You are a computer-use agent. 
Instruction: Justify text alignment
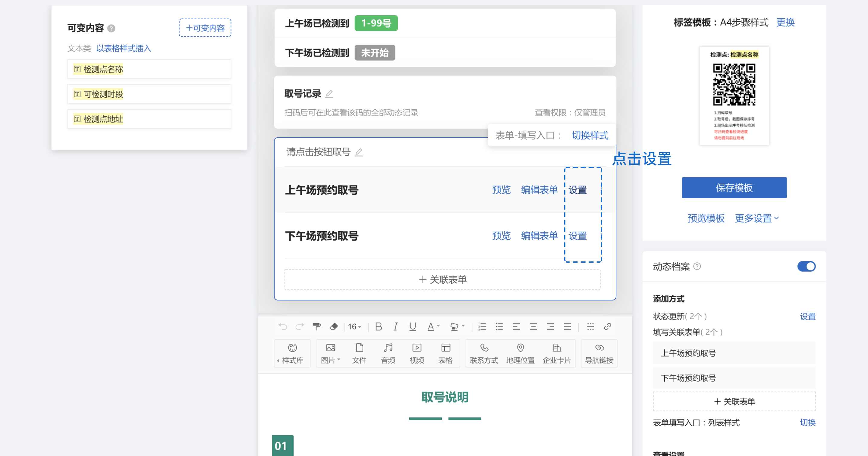point(568,326)
